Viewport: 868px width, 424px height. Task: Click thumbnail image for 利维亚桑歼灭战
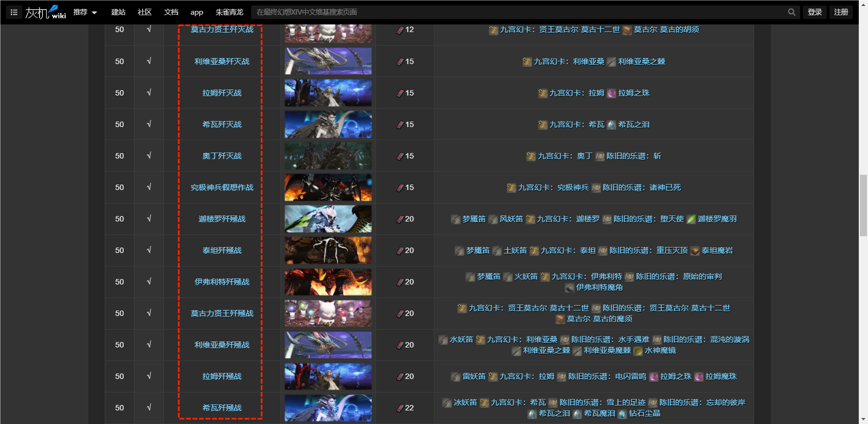pyautogui.click(x=328, y=61)
